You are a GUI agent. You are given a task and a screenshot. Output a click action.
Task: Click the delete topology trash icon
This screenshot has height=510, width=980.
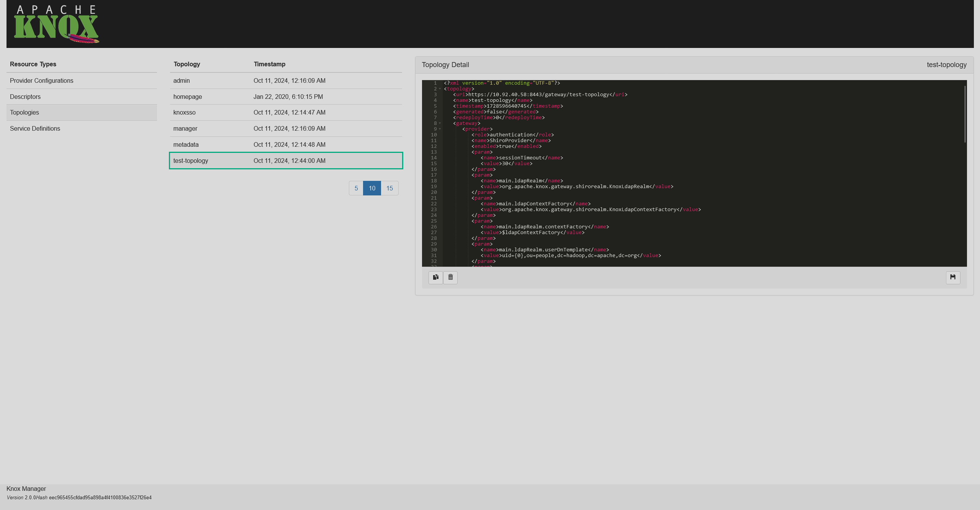[x=450, y=277]
